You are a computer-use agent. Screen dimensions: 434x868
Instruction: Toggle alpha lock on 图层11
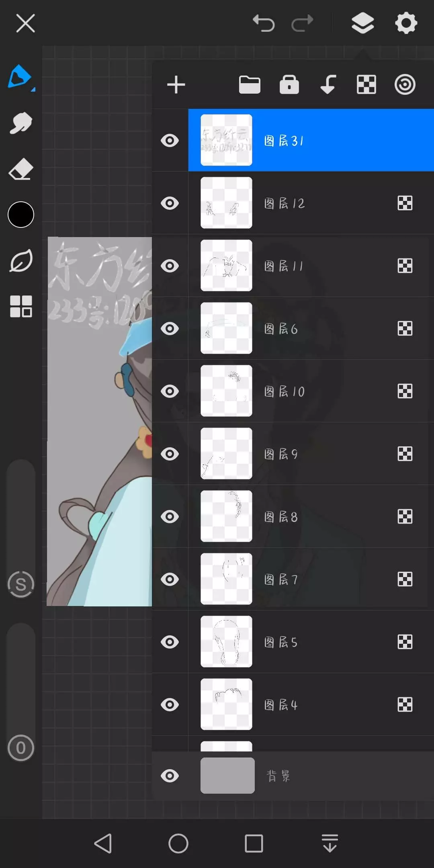click(x=405, y=266)
